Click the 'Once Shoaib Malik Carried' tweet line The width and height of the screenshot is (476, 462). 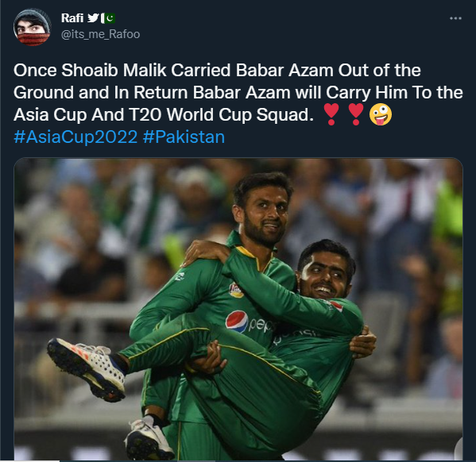coord(217,71)
